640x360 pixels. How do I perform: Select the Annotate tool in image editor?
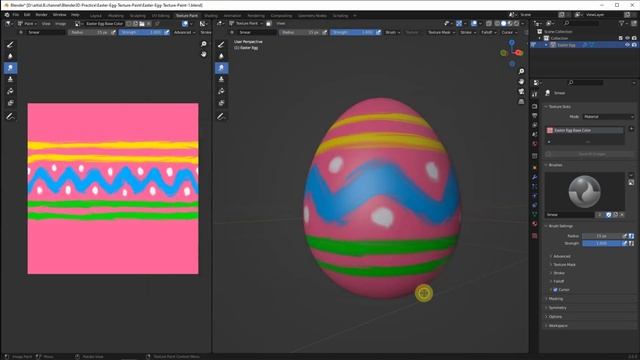(10, 117)
